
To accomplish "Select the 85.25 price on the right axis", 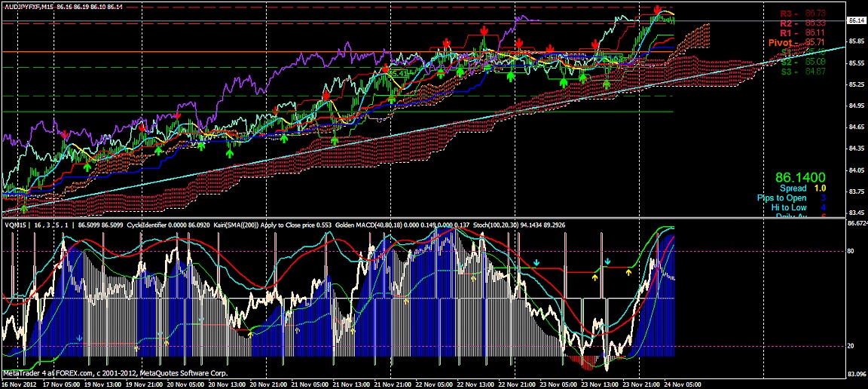I will 857,84.
